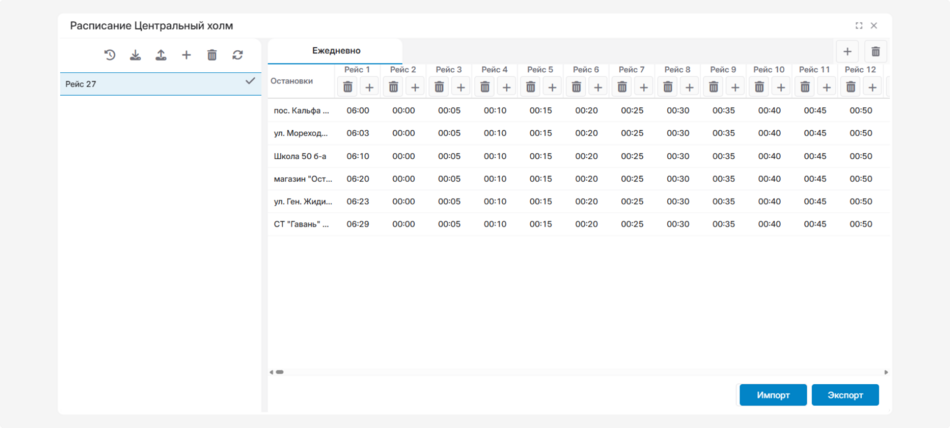Image resolution: width=950 pixels, height=428 pixels.
Task: Delete Рейс 12 trip column
Action: (x=850, y=87)
